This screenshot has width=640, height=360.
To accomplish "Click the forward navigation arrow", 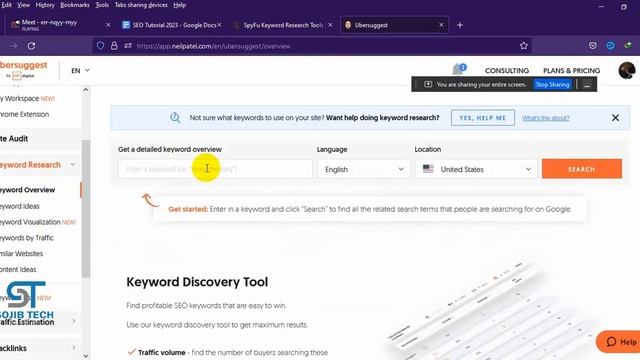I will tap(14, 46).
